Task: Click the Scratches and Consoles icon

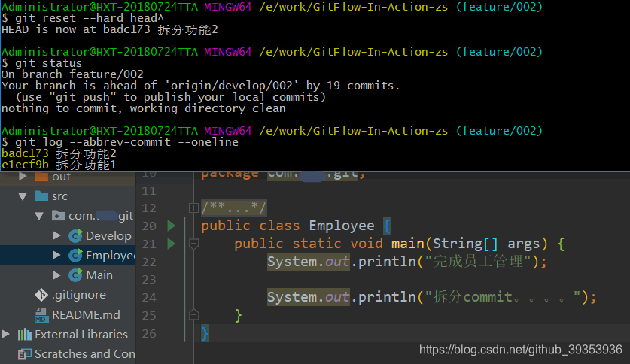Action: tap(25, 354)
